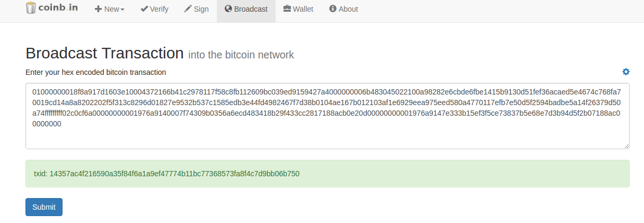Open the About page
The width and height of the screenshot is (644, 223).
click(343, 9)
